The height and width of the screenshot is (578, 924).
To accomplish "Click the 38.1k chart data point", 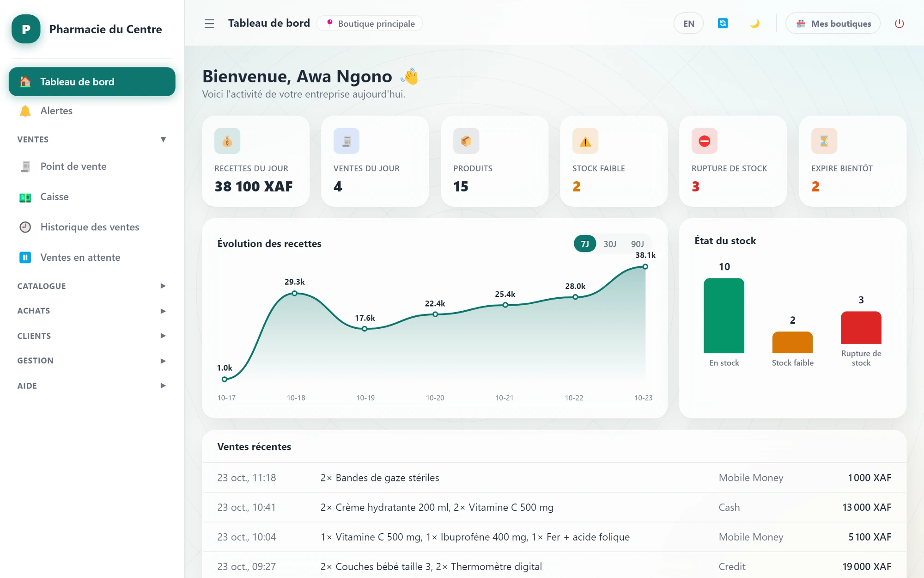I will coord(645,267).
